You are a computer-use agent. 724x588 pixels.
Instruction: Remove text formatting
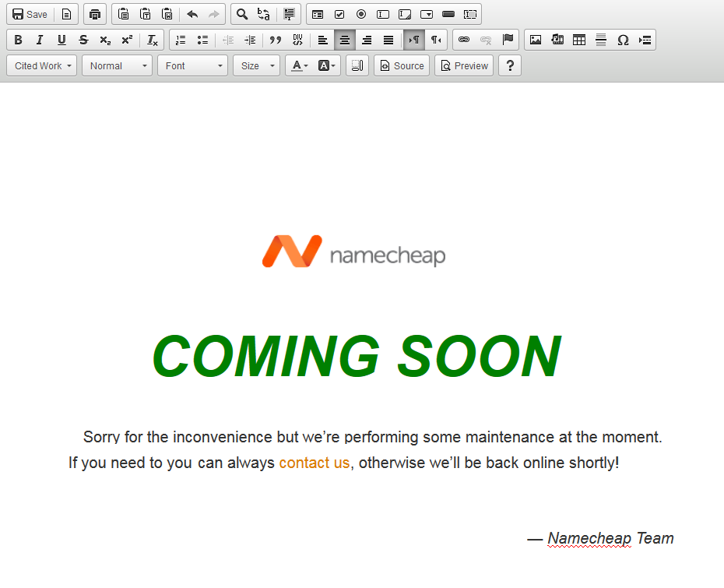[x=153, y=40]
